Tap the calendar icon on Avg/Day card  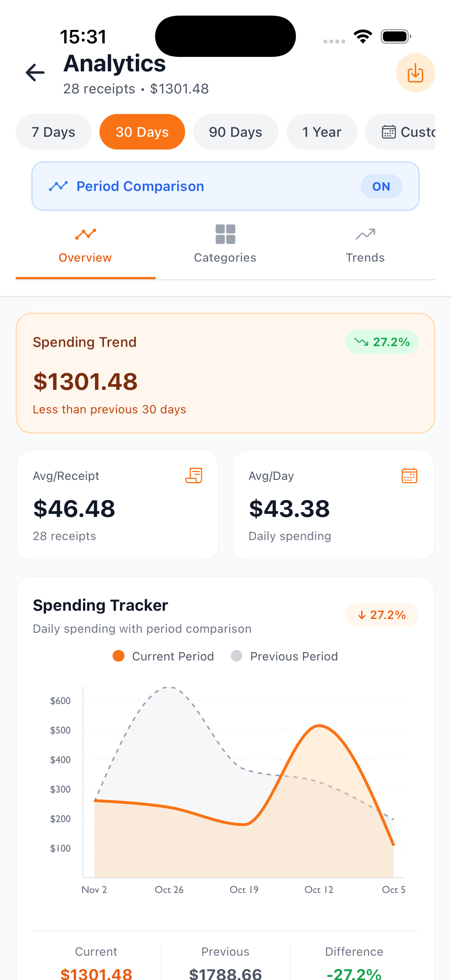409,475
